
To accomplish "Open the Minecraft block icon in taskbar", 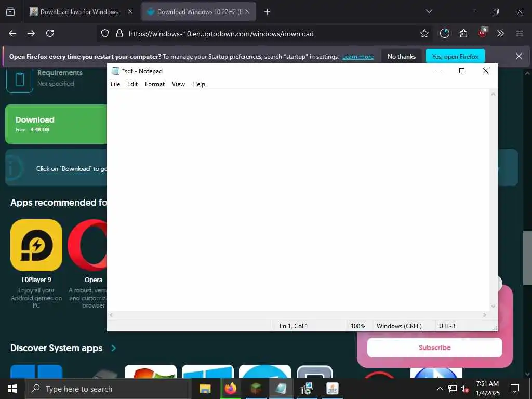I will (256, 389).
